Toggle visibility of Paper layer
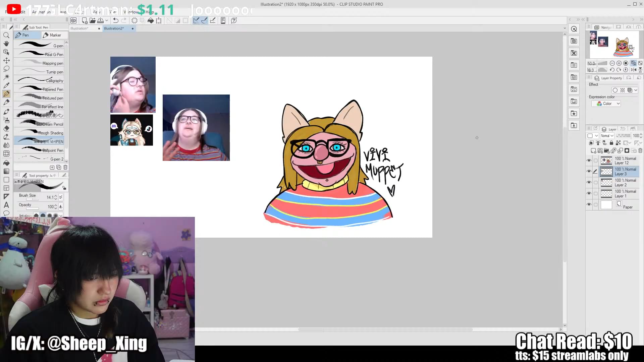Image resolution: width=644 pixels, height=362 pixels. tap(589, 204)
